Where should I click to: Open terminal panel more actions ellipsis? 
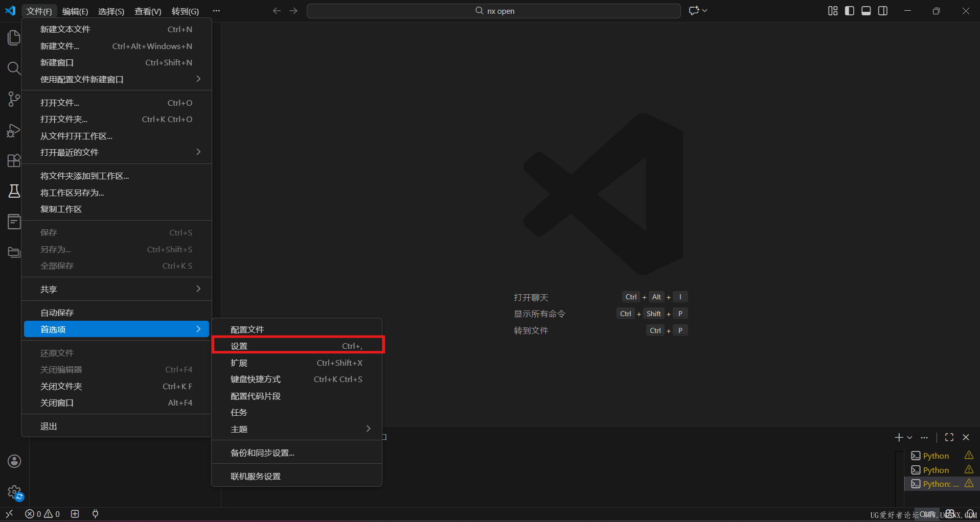(x=924, y=438)
